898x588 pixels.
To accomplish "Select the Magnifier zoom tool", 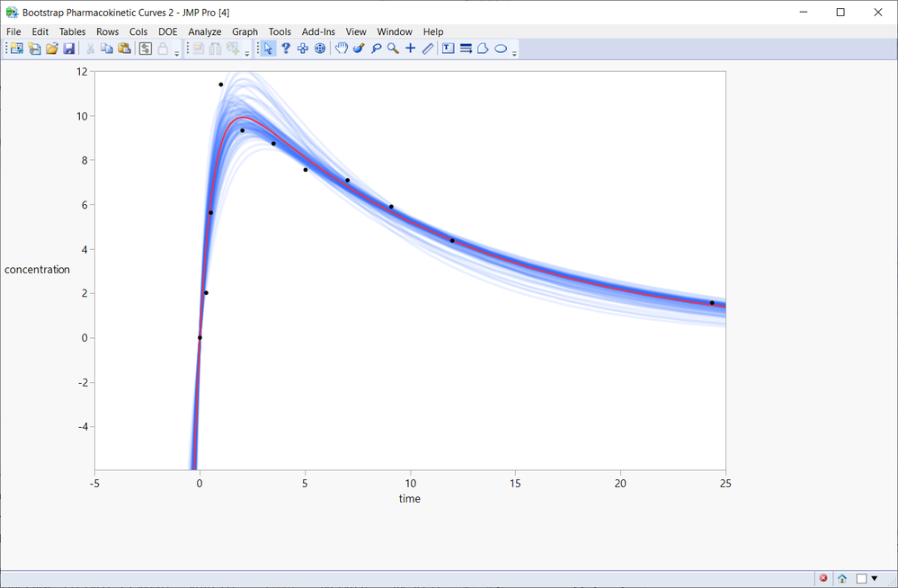I will tap(393, 48).
